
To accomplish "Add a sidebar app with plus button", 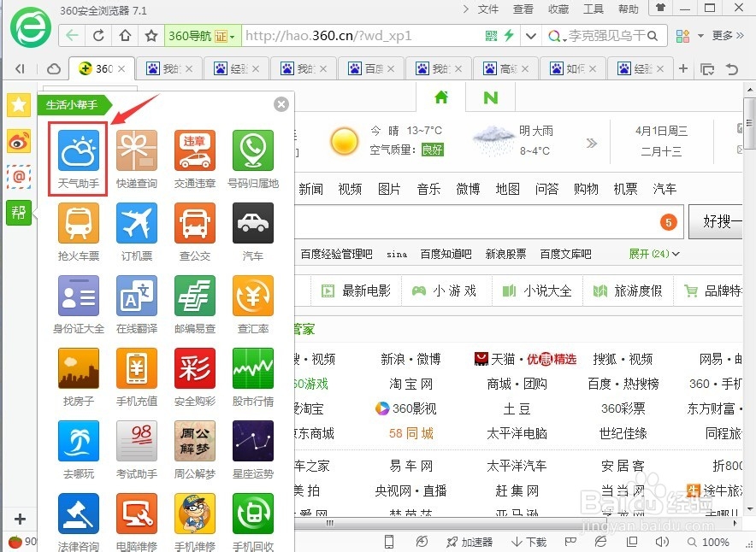I will point(20,519).
